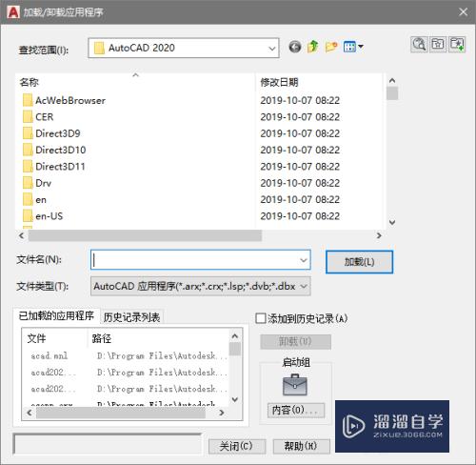Screen dimensions: 476x465
Task: Click the disabled 卸载(U) button
Action: [295, 342]
